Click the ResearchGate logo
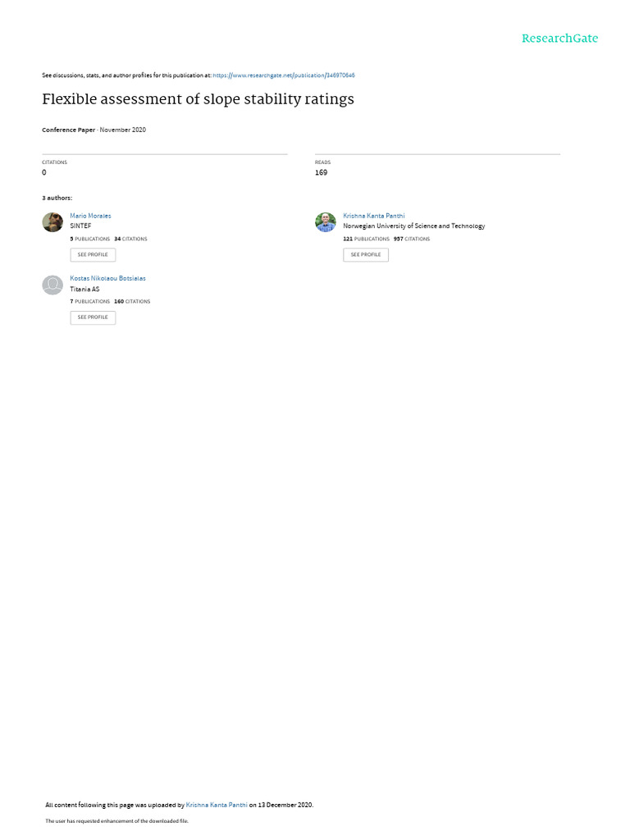Viewport: 630px width, 840px height. (x=559, y=38)
